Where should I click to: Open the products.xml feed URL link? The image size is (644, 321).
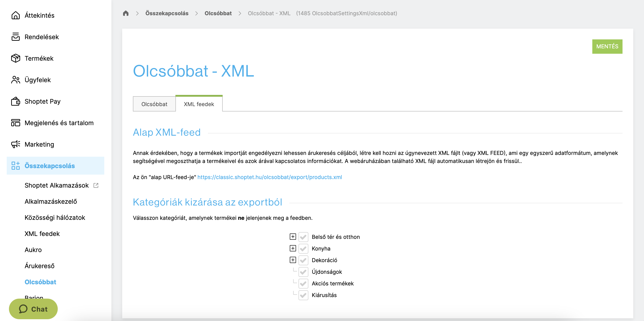(x=269, y=177)
